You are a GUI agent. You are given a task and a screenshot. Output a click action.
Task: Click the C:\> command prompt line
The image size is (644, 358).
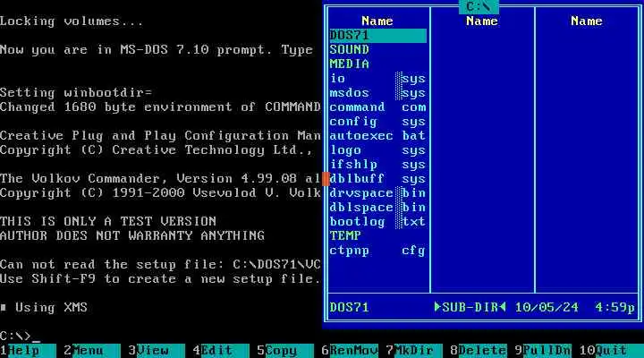coord(20,337)
